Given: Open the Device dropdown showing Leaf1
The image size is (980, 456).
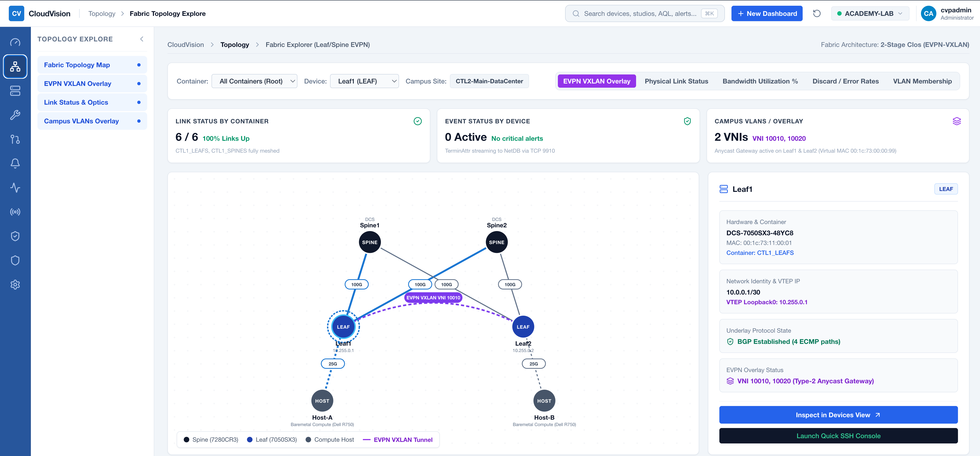Looking at the screenshot, I should (x=364, y=81).
